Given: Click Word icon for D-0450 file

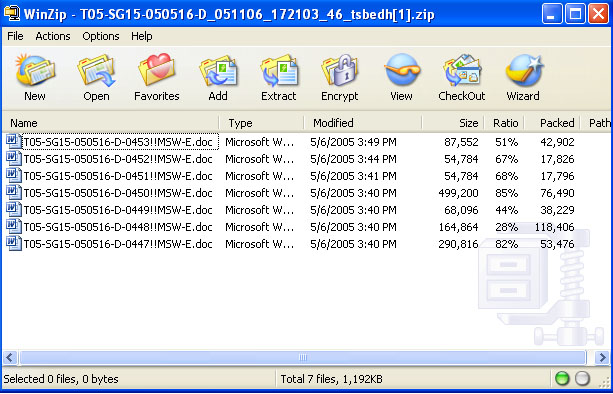Looking at the screenshot, I should pos(14,192).
